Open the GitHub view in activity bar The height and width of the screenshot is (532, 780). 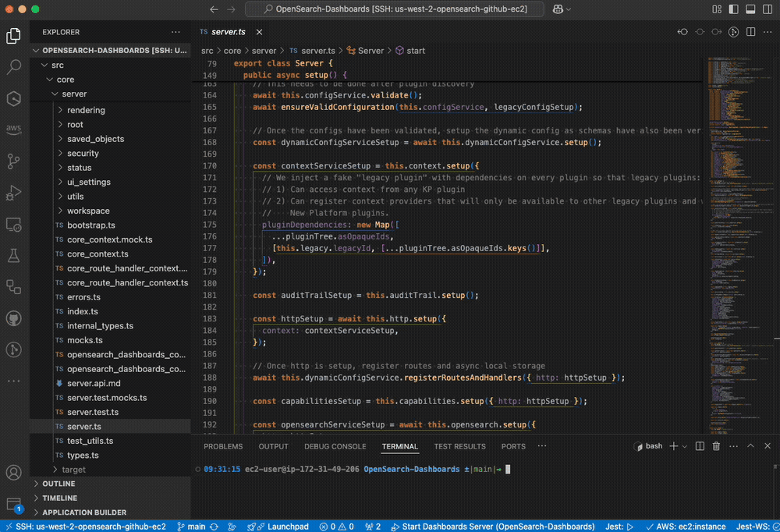[13, 318]
